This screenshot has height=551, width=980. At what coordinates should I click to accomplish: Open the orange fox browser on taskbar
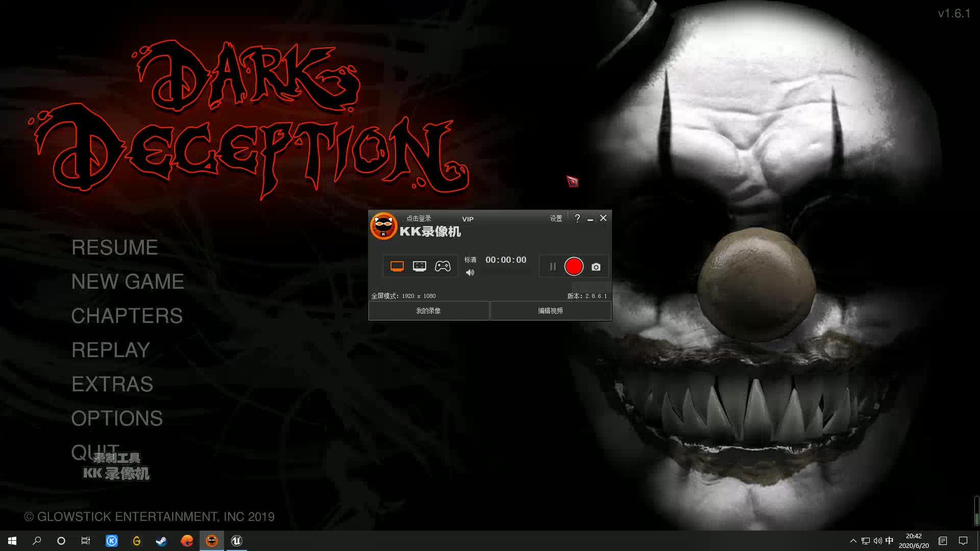pos(187,541)
